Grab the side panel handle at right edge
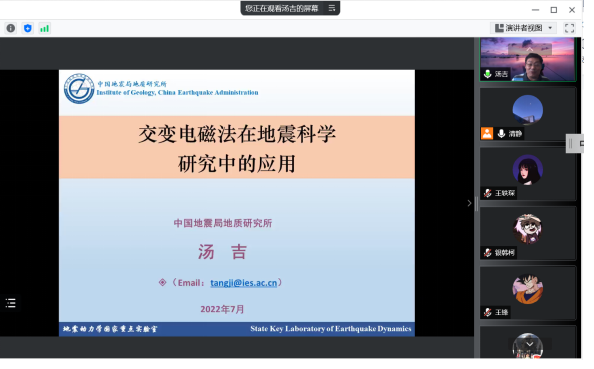 574,144
